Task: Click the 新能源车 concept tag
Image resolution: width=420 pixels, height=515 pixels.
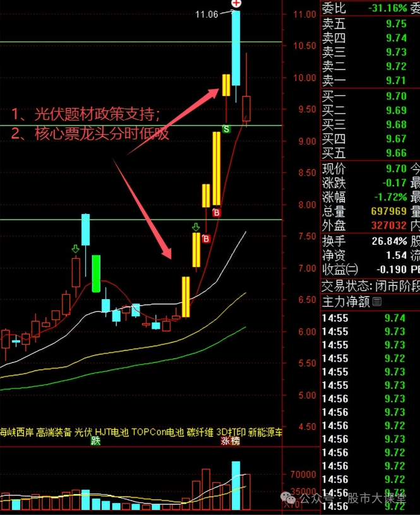Action: [266, 432]
